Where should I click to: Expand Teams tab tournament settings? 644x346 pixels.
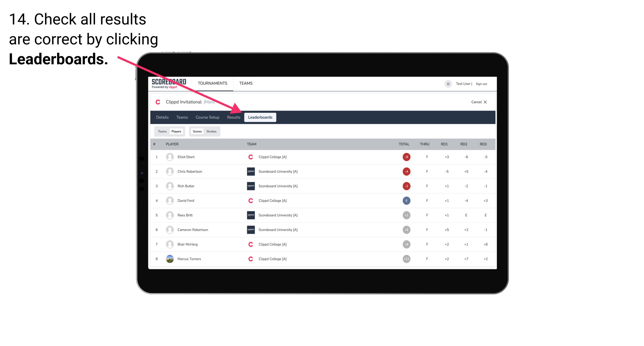point(181,117)
